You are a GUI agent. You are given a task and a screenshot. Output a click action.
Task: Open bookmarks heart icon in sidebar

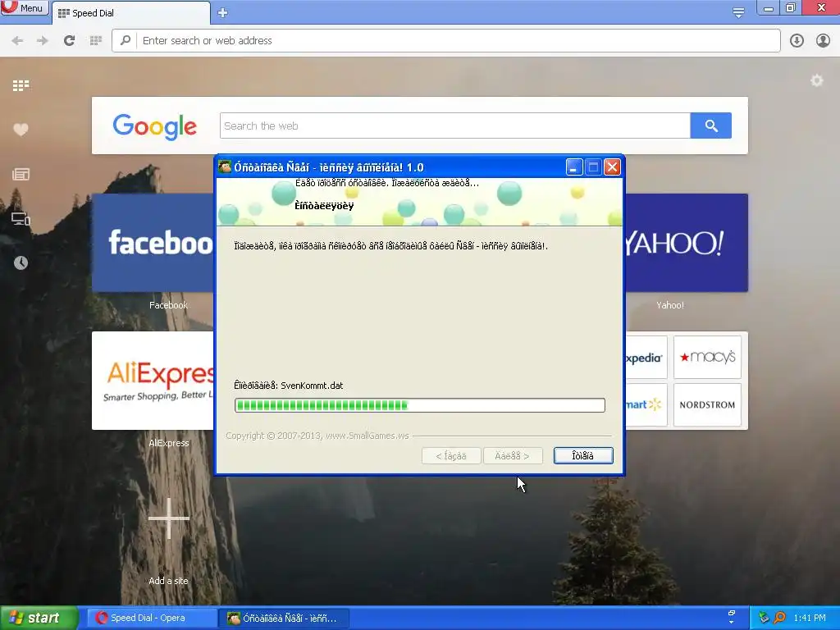21,130
